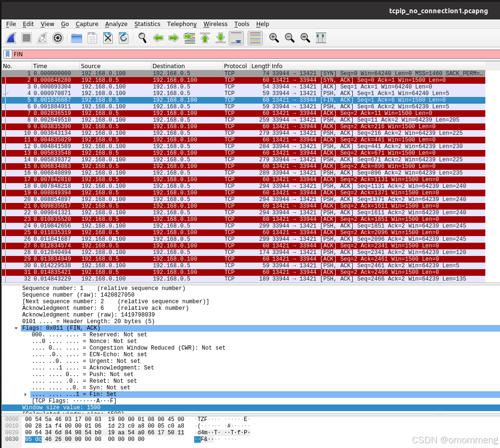Screen dimensions: 500x448
Task: Zoom out packet text icon
Action: pyautogui.click(x=290, y=38)
